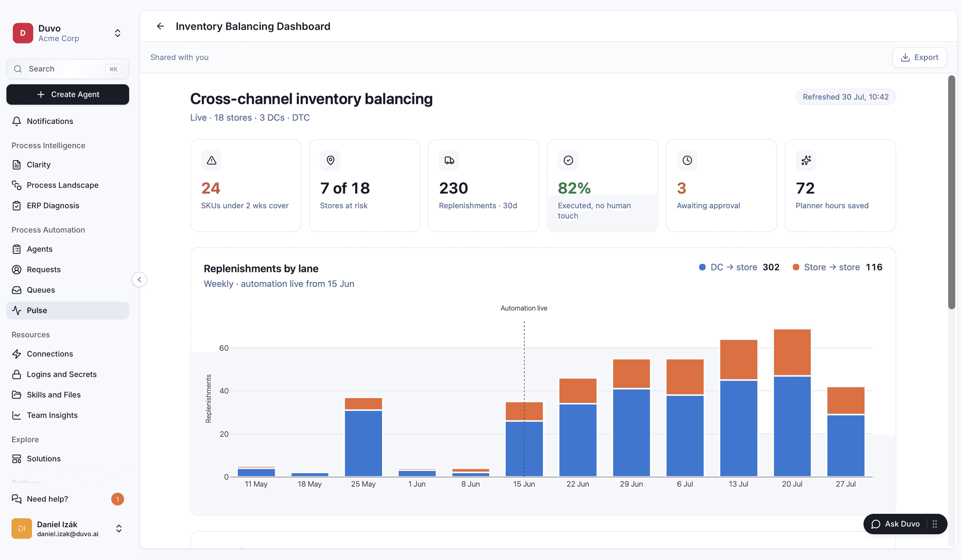
Task: Click the Automation live dashed marker
Action: pyautogui.click(x=524, y=399)
